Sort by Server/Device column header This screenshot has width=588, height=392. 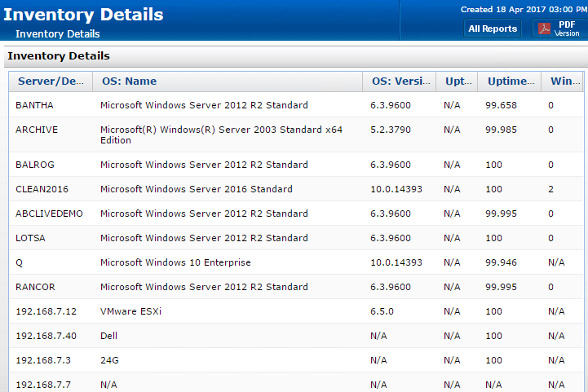[50, 81]
